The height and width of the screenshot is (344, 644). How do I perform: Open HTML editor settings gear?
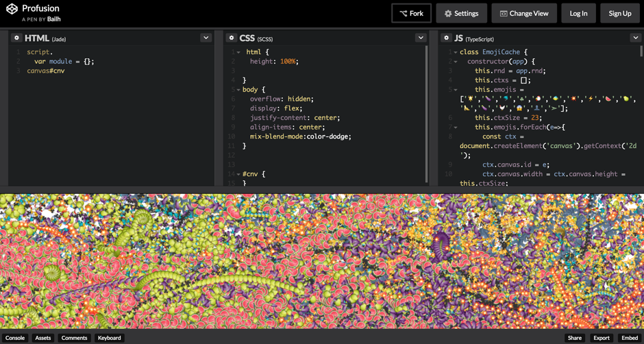click(x=16, y=38)
